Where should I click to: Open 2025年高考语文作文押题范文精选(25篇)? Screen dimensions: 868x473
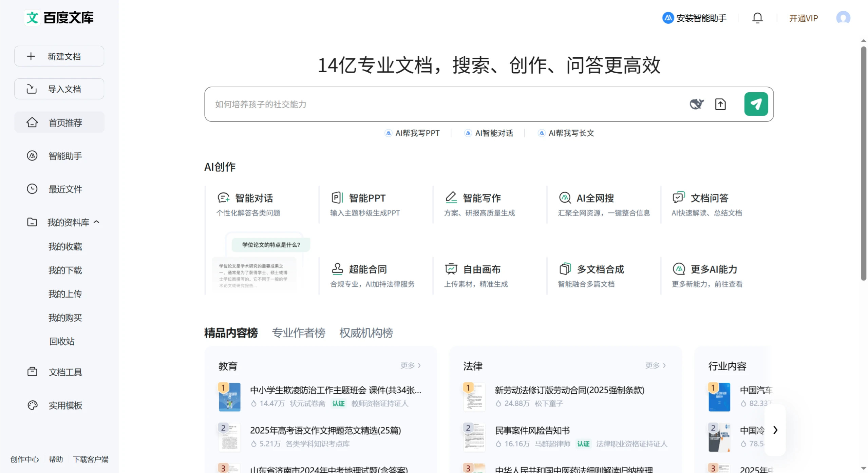click(x=325, y=430)
